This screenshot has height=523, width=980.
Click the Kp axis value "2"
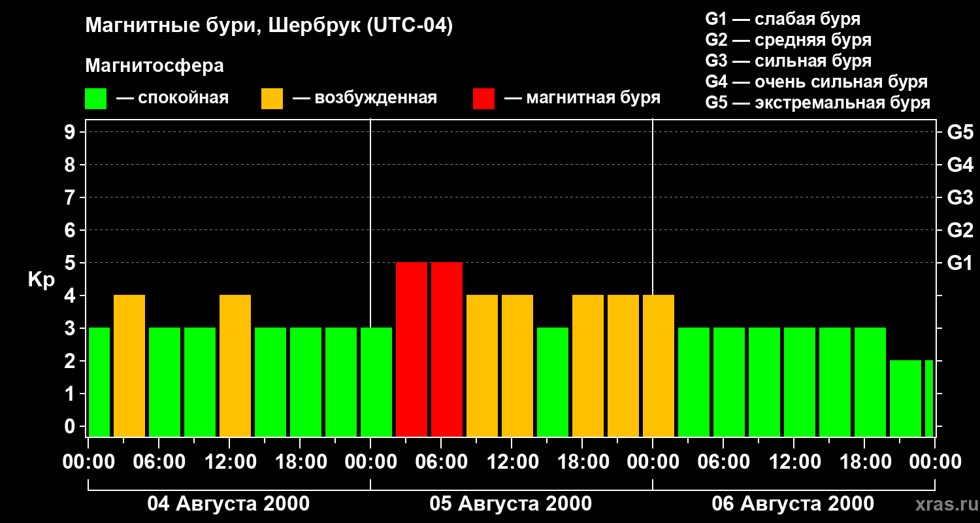(x=71, y=361)
